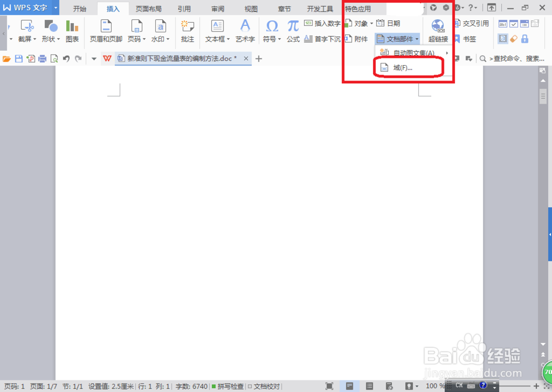Switch to web layout view in status bar

389,386
